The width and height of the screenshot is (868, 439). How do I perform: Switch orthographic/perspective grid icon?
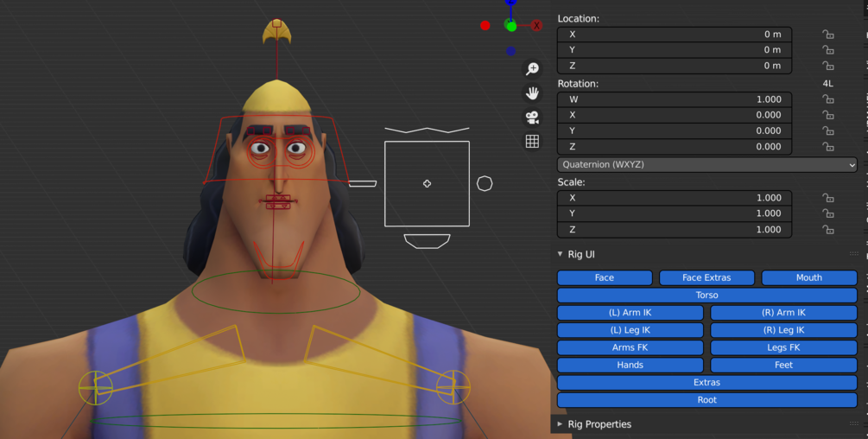532,141
